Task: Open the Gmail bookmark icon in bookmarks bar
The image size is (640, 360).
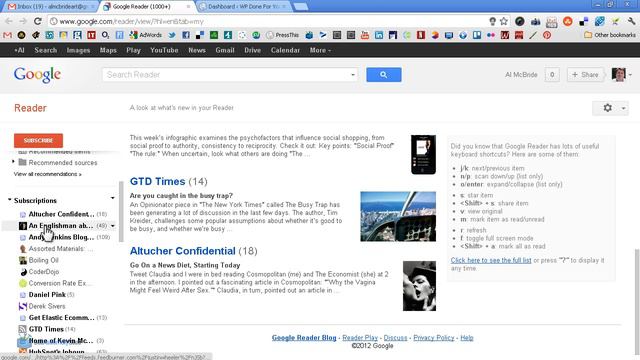Action: coord(7,35)
